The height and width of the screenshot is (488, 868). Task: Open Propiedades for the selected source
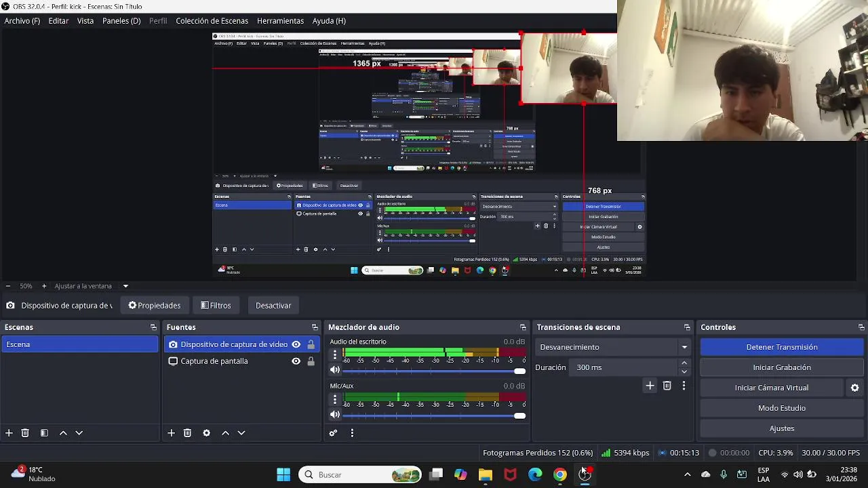(x=155, y=306)
